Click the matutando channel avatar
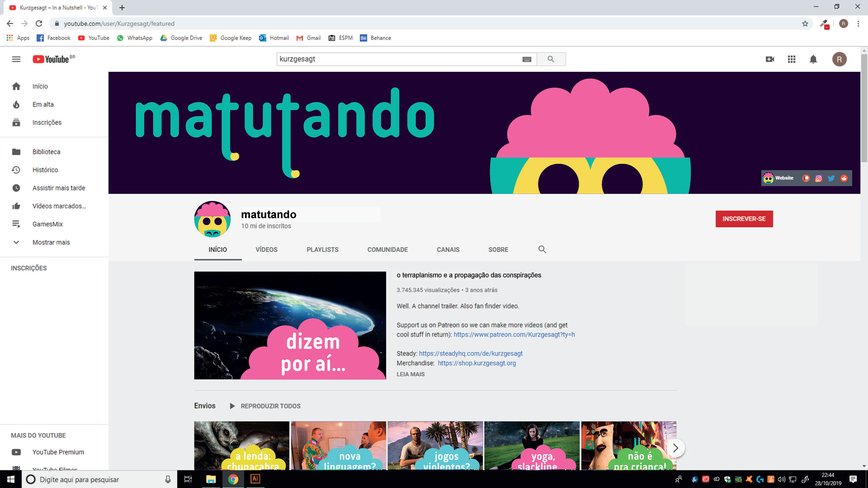This screenshot has width=868, height=488. (x=212, y=219)
